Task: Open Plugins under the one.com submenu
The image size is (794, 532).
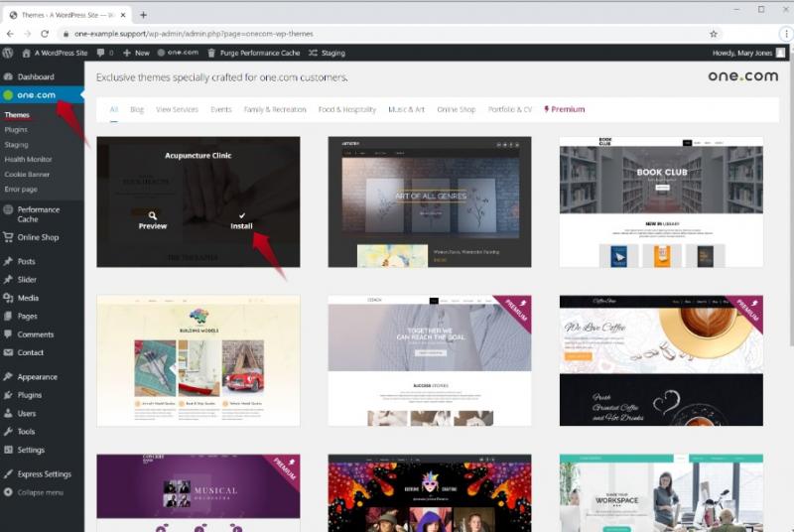Action: click(16, 130)
